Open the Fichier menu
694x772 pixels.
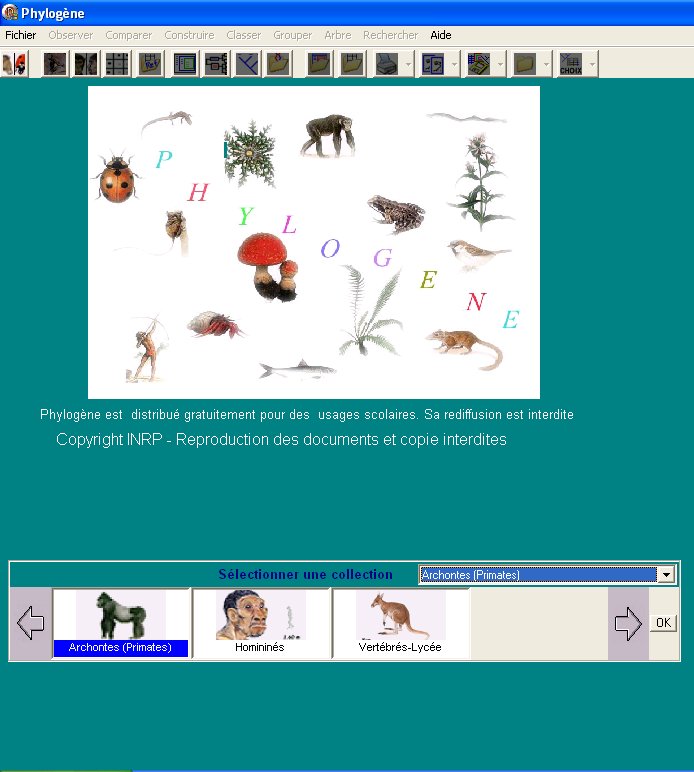point(20,35)
